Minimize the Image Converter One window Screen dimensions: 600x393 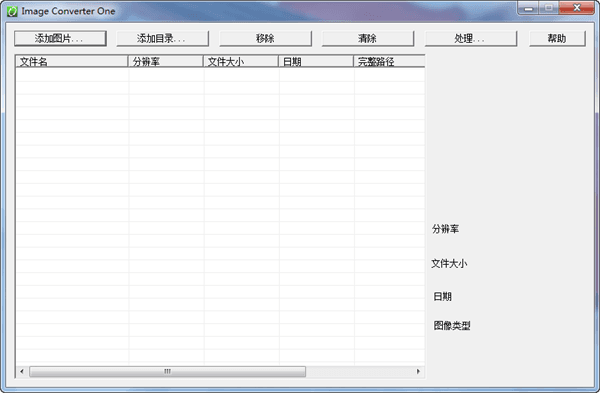tap(528, 8)
